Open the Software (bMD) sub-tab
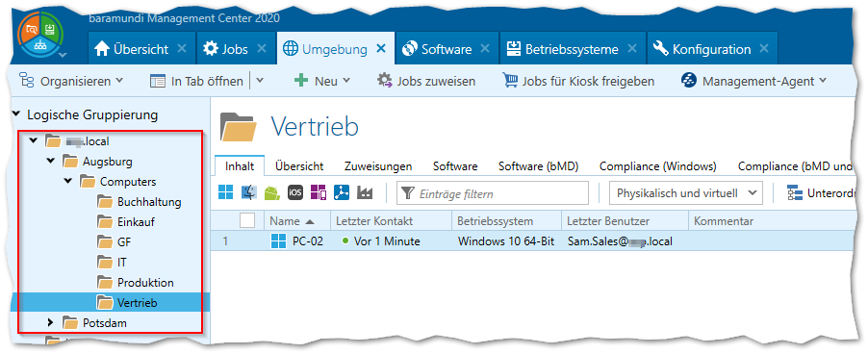The image size is (868, 354). 538,165
